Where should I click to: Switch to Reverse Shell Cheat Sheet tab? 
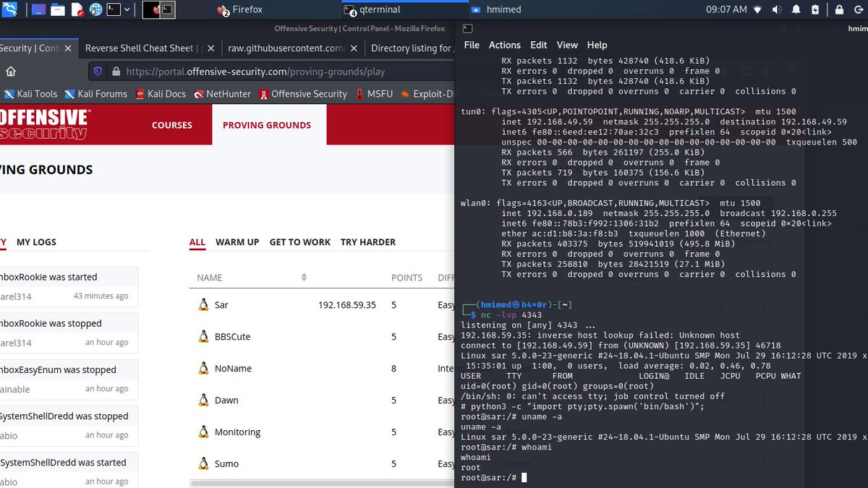tap(140, 48)
